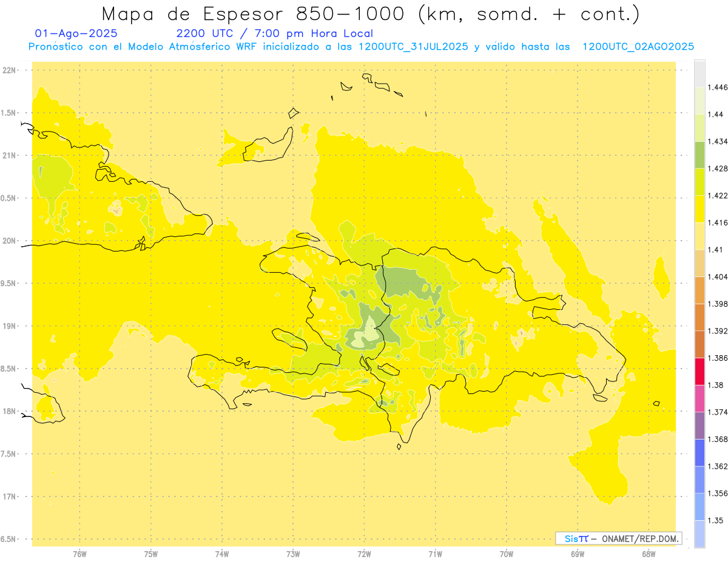Click the latitude label '22N'
The height and width of the screenshot is (562, 728).
(x=8, y=70)
